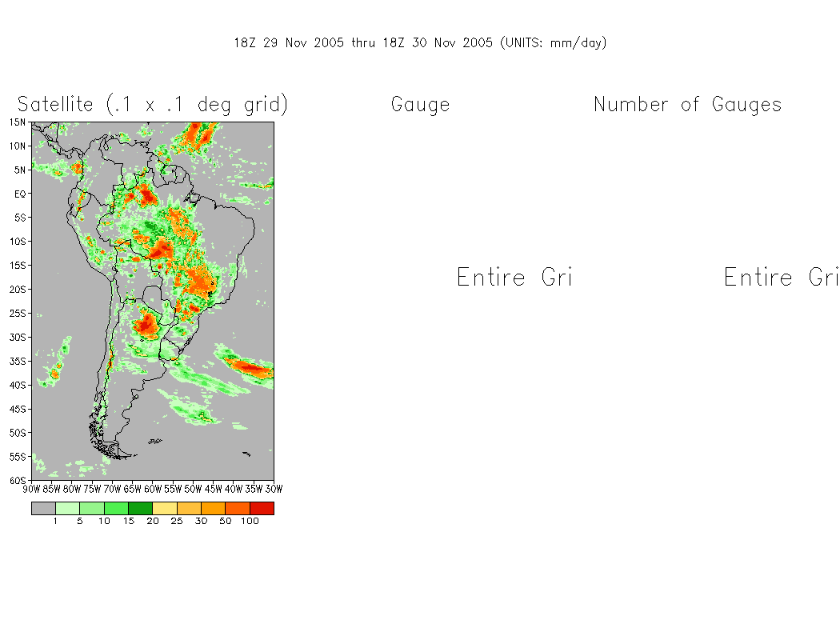Image resolution: width=840 pixels, height=640 pixels.
Task: Click the legend value 1
Action: pos(56,521)
